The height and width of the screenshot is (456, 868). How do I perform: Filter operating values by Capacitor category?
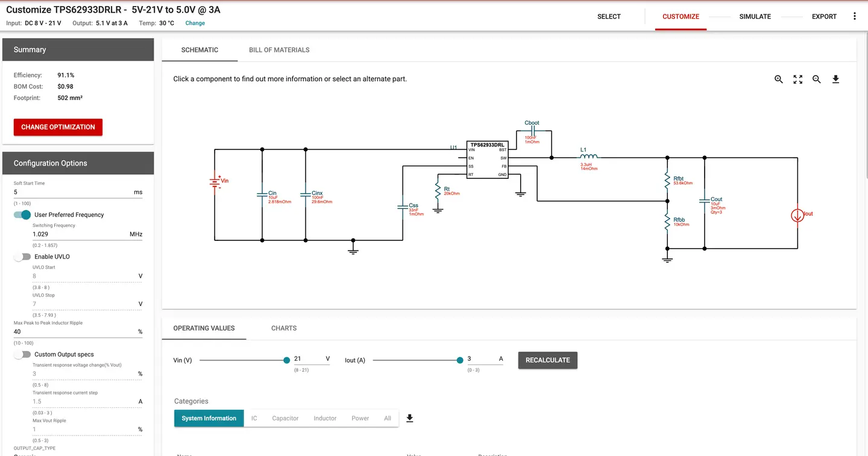pos(285,418)
